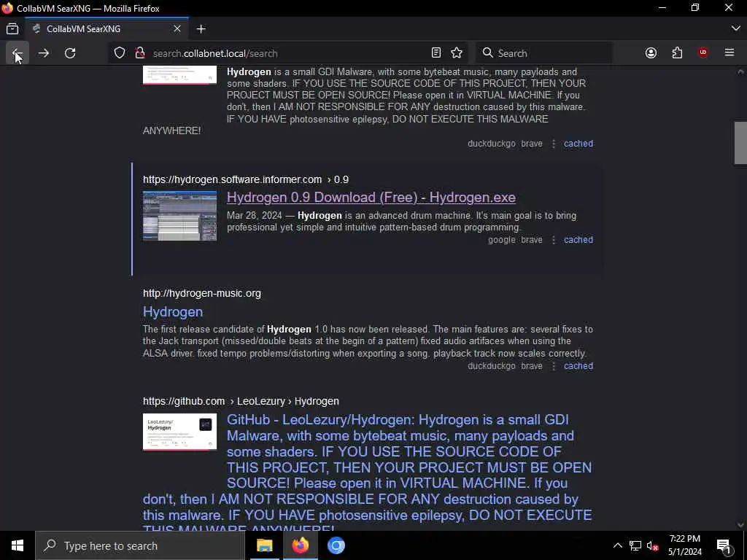View cached copy of hydrogen-music.org result
This screenshot has width=747, height=560.
tap(578, 366)
